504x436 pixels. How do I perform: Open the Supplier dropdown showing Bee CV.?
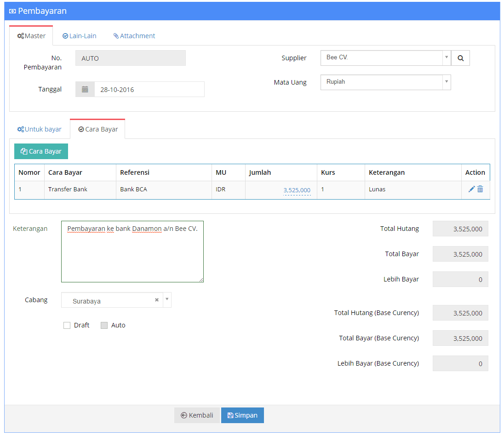tap(385, 58)
